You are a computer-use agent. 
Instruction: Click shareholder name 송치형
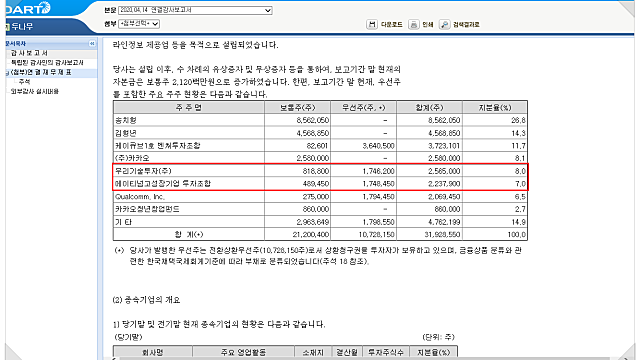[125, 120]
